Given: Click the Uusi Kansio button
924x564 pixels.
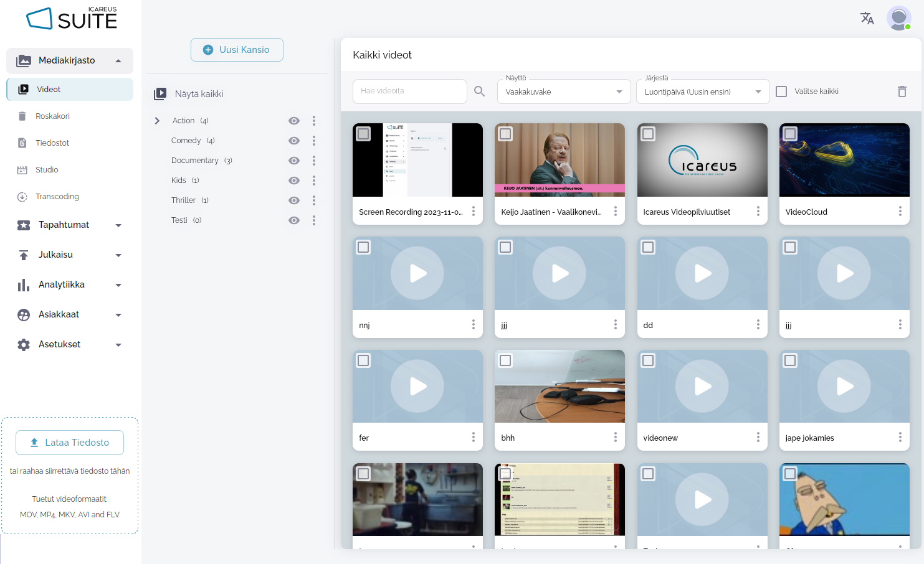Looking at the screenshot, I should coord(237,50).
